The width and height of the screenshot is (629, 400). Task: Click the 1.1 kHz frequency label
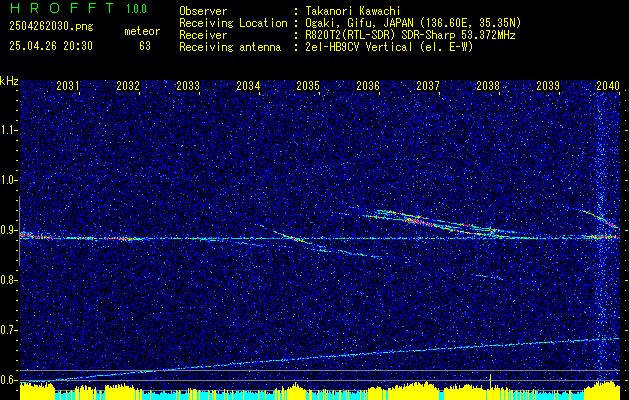pos(9,130)
